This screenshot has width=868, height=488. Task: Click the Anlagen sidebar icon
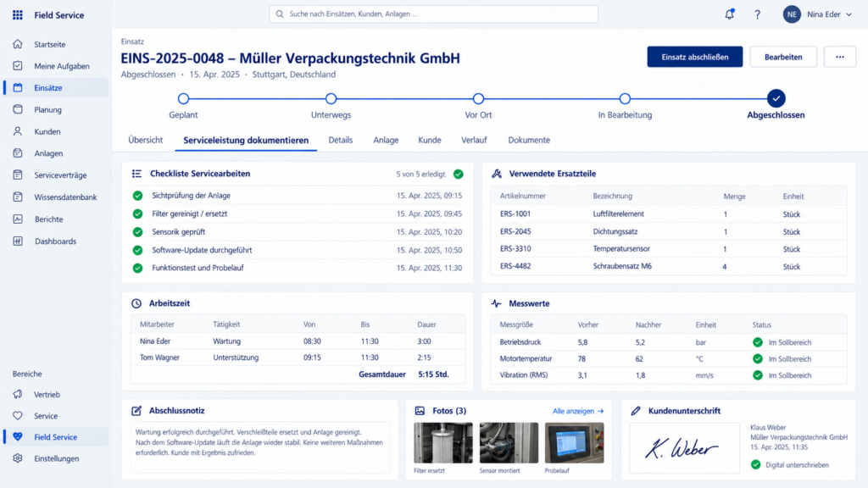(x=18, y=153)
